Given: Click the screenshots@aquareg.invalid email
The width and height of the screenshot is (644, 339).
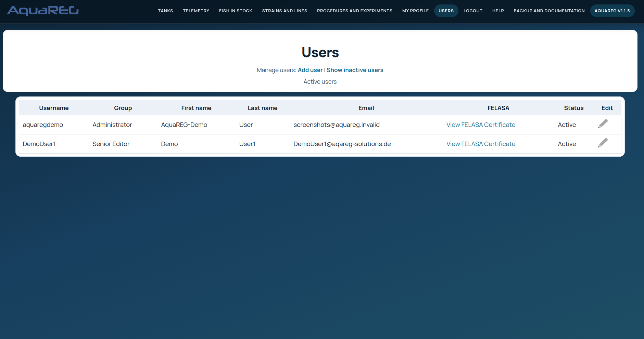Looking at the screenshot, I should click(337, 125).
